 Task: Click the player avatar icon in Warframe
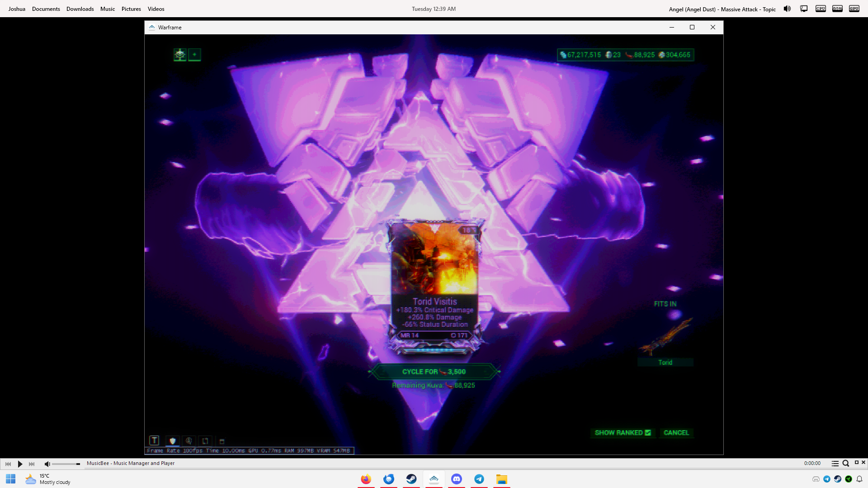pyautogui.click(x=180, y=55)
